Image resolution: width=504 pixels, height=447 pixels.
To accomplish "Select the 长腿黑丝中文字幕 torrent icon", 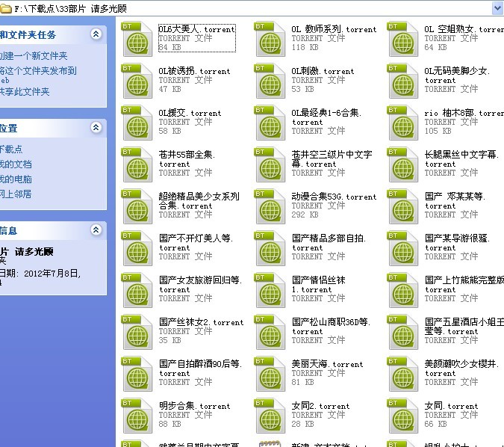I will click(x=402, y=164).
